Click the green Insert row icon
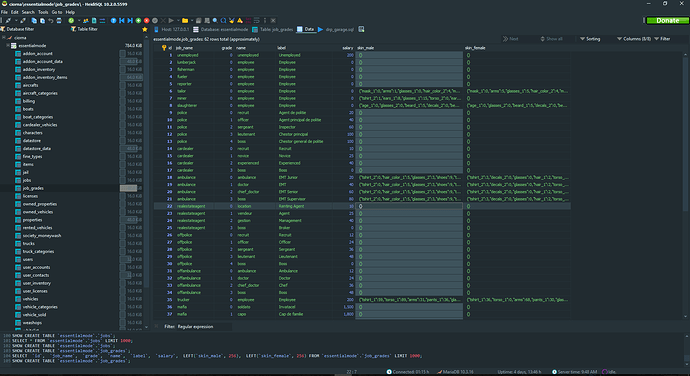 click(138, 20)
